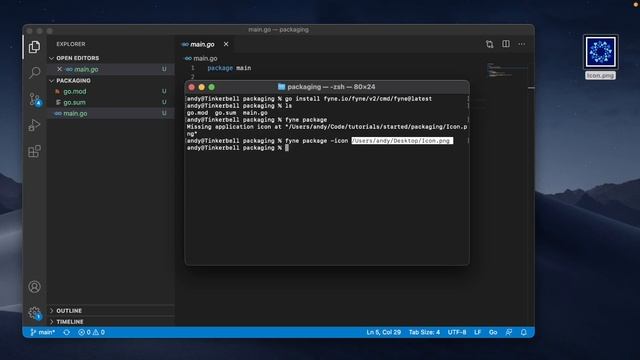Click highlighted /Users/andy/Desktop/Icon.png path in Terminal
The height and width of the screenshot is (360, 640).
[x=402, y=141]
